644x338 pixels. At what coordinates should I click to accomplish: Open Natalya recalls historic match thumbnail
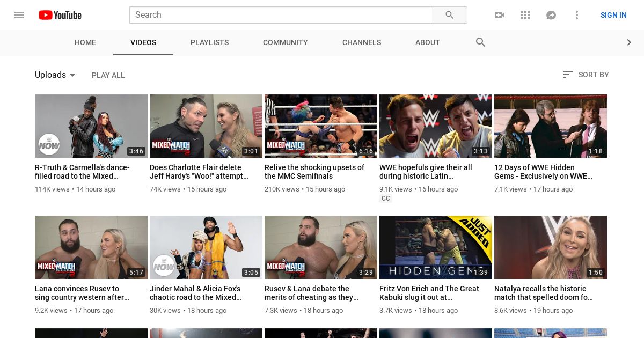pos(551,247)
